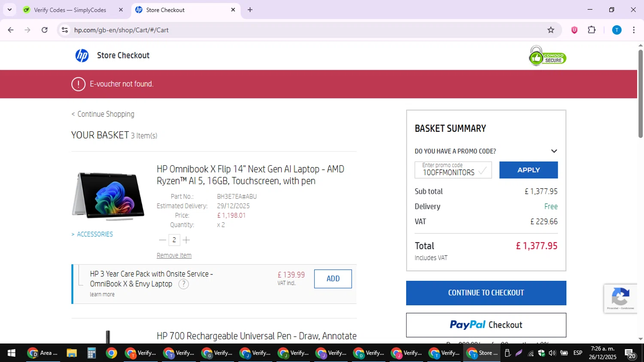Reload the current page
This screenshot has width=644, height=362.
pos(45,30)
